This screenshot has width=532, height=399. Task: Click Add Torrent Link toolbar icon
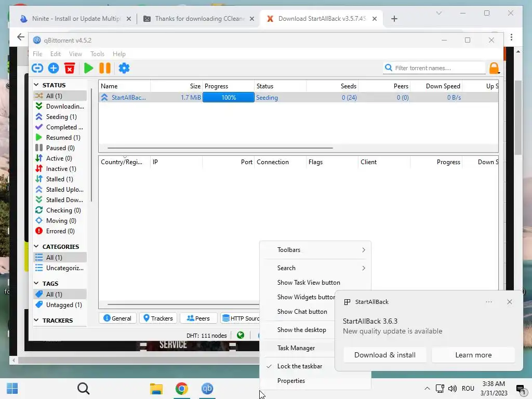(37, 68)
